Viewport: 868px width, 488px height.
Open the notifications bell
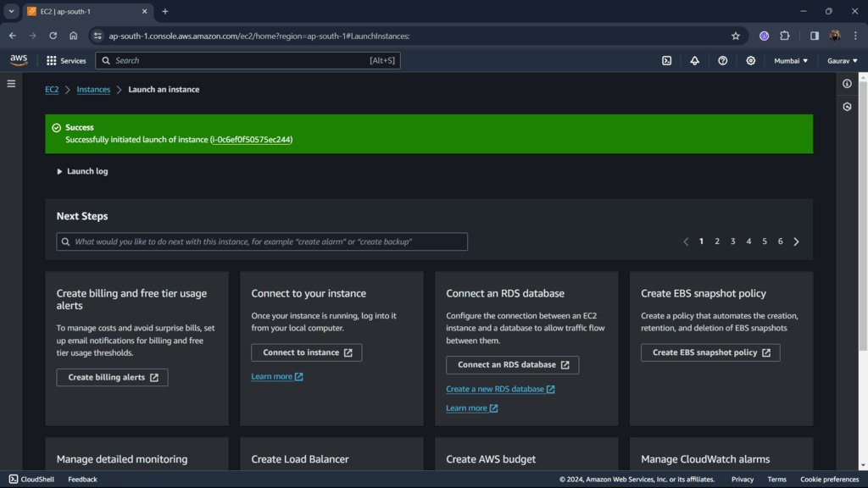coord(694,61)
